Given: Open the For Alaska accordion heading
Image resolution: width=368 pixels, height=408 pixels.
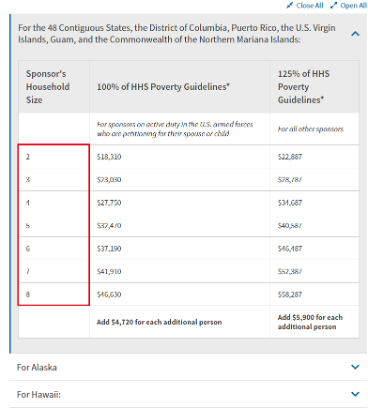Looking at the screenshot, I should point(37,367).
